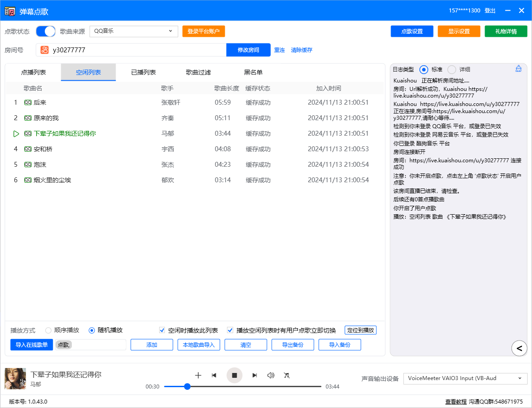Skip to the previous track

pyautogui.click(x=214, y=375)
